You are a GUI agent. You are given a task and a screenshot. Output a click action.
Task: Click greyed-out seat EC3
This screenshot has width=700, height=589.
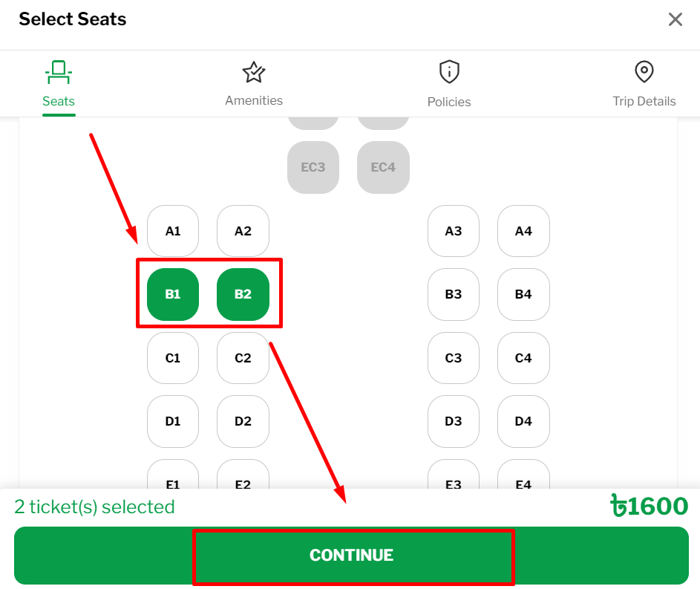(313, 167)
